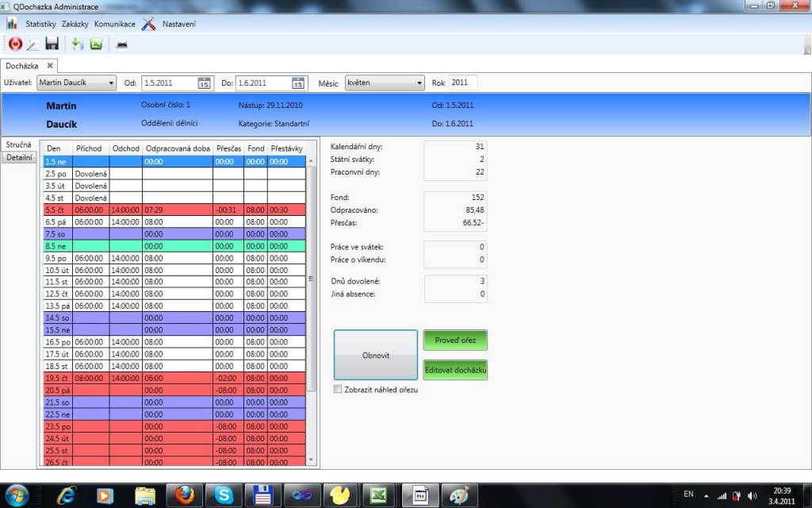The height and width of the screenshot is (508, 812).
Task: Click the printer icon in toolbar
Action: [x=122, y=44]
